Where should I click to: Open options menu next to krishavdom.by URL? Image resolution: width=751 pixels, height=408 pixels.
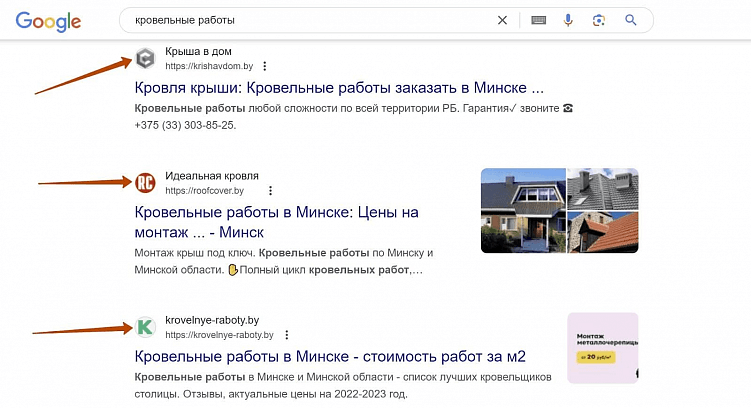pyautogui.click(x=264, y=66)
